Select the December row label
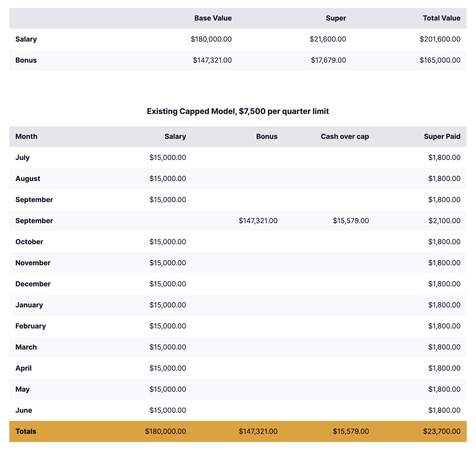Viewport: 476px width, 450px height. point(33,284)
